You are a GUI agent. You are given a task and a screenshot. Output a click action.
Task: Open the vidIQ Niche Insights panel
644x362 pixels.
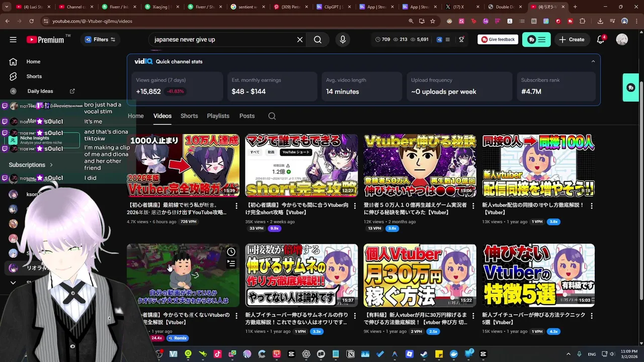(x=44, y=140)
